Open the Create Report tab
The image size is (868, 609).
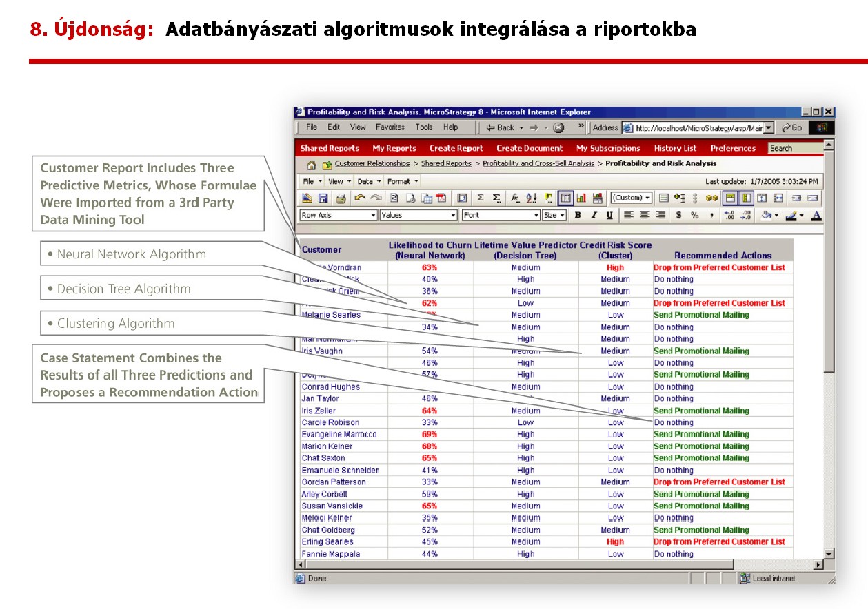pyautogui.click(x=456, y=148)
